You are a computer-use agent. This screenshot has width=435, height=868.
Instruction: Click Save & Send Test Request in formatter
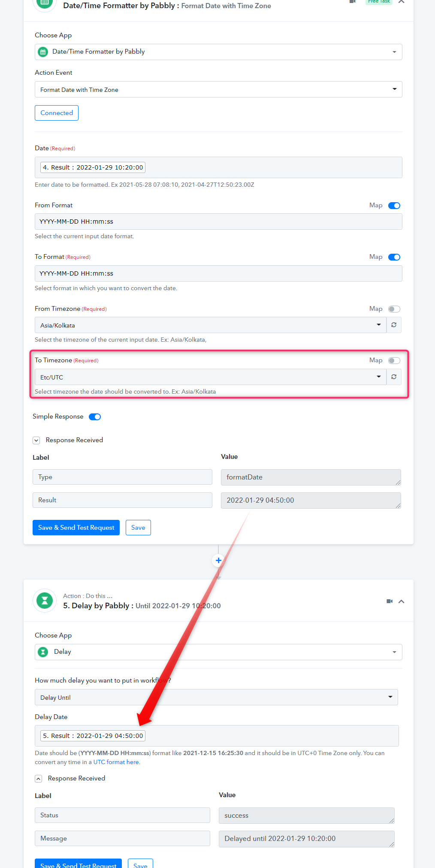coord(76,528)
